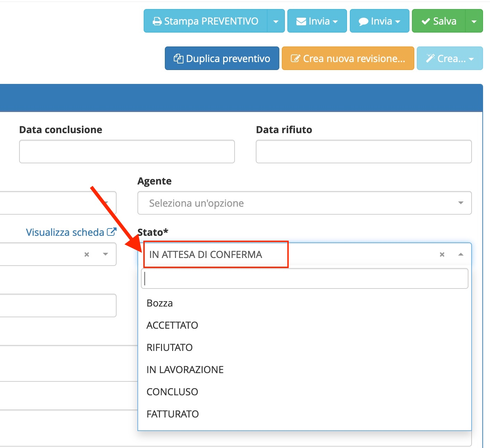Collapse the Stato dropdown with the up caret
The image size is (490, 448).
pyautogui.click(x=461, y=254)
